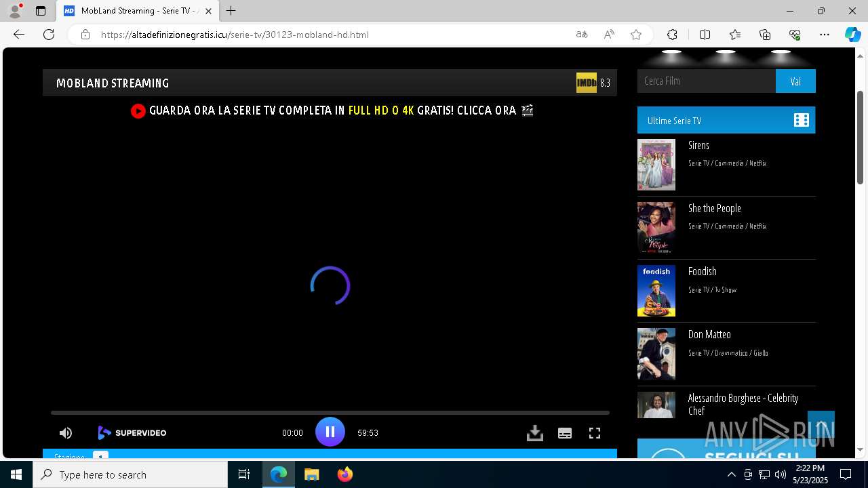The image size is (868, 488).
Task: Open the taskbar clock and date
Action: point(810,474)
